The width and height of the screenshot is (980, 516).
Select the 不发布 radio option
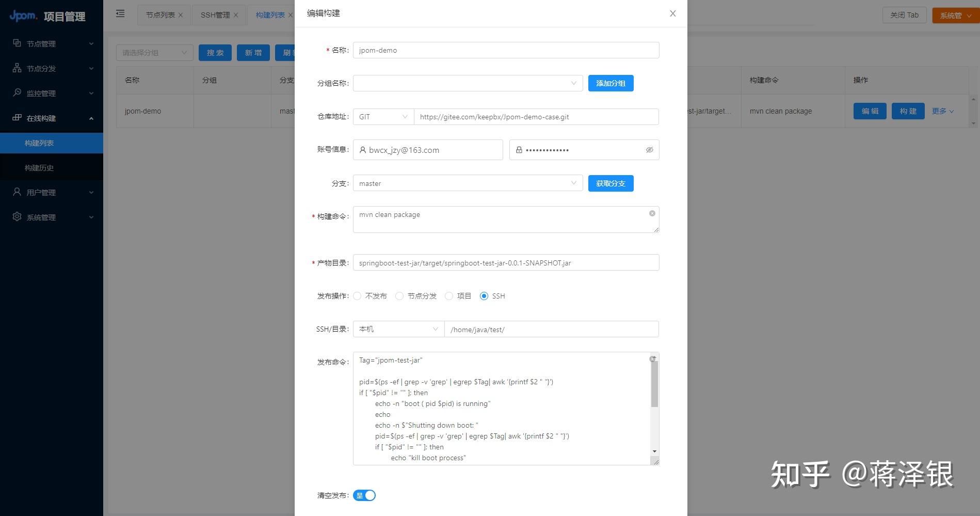[357, 296]
